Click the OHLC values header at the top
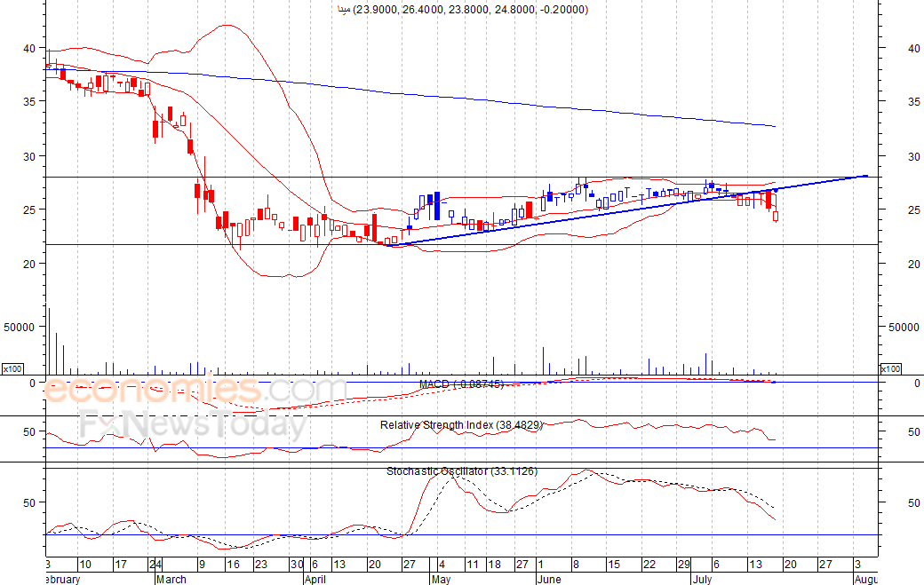 463,10
